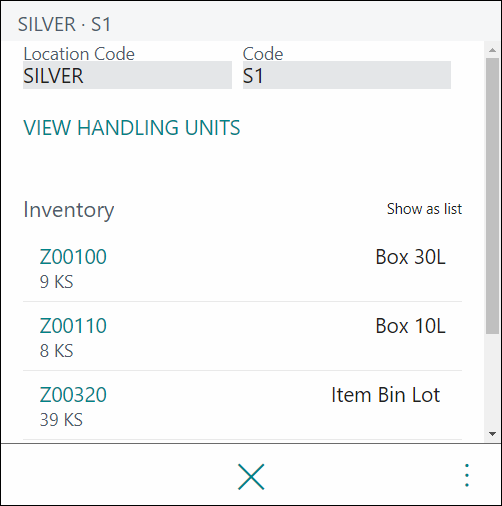
Task: Click the 39 KS quantity text
Action: pyautogui.click(x=61, y=420)
